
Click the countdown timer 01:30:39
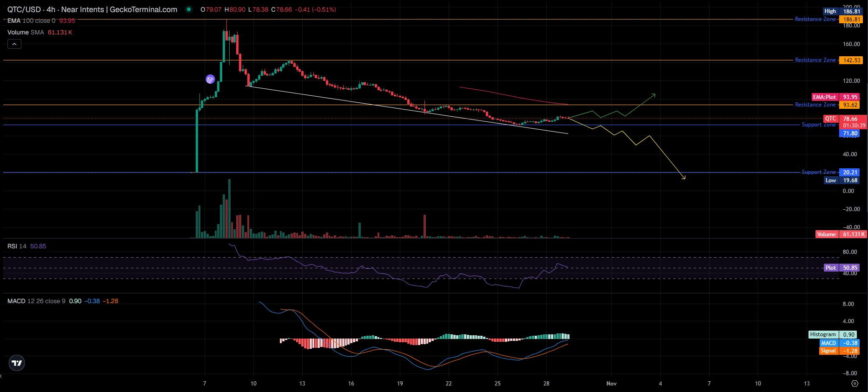[x=855, y=126]
